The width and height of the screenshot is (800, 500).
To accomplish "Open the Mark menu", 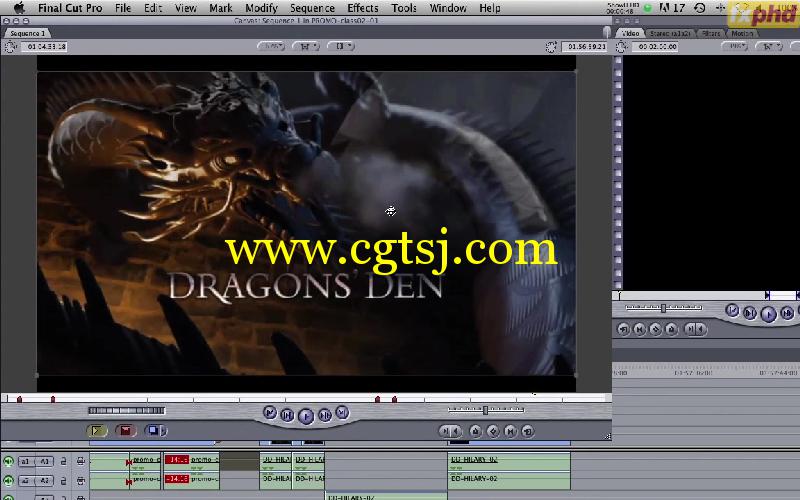I will coord(220,8).
